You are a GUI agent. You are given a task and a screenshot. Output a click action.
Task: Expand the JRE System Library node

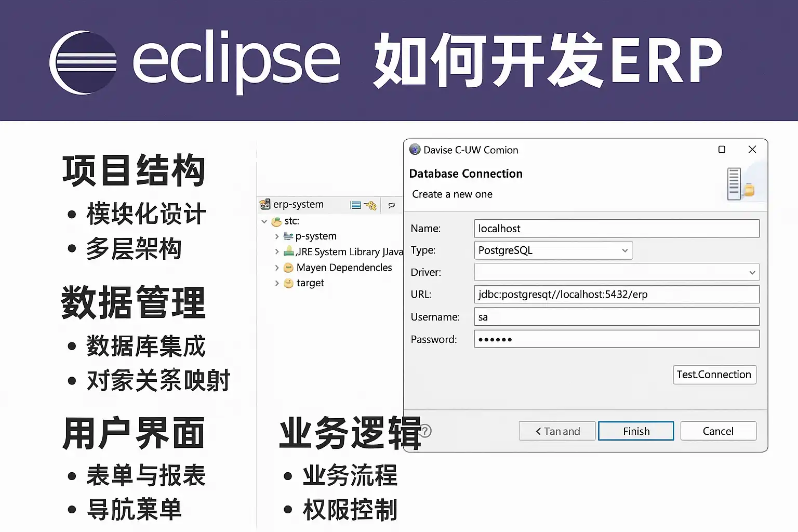(x=277, y=252)
